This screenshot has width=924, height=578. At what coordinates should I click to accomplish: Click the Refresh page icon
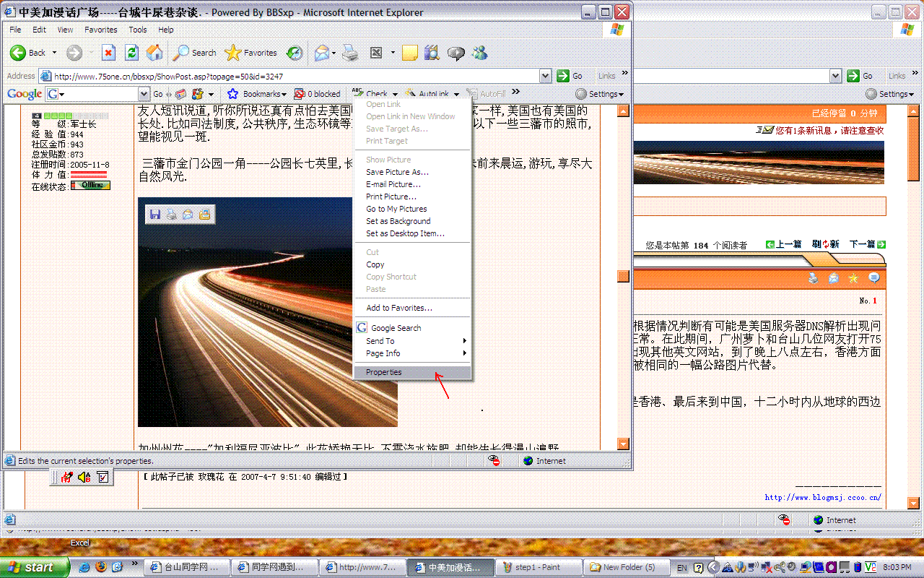(131, 53)
